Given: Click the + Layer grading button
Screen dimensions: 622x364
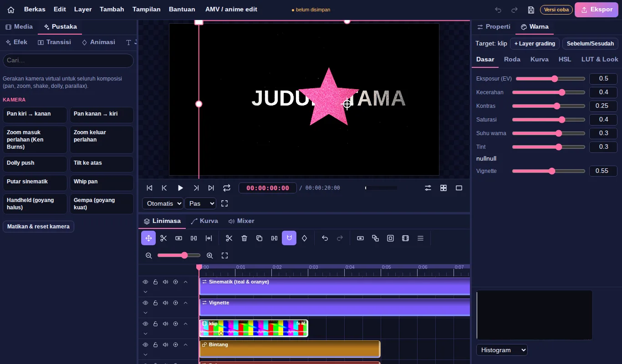Looking at the screenshot, I should click(535, 44).
